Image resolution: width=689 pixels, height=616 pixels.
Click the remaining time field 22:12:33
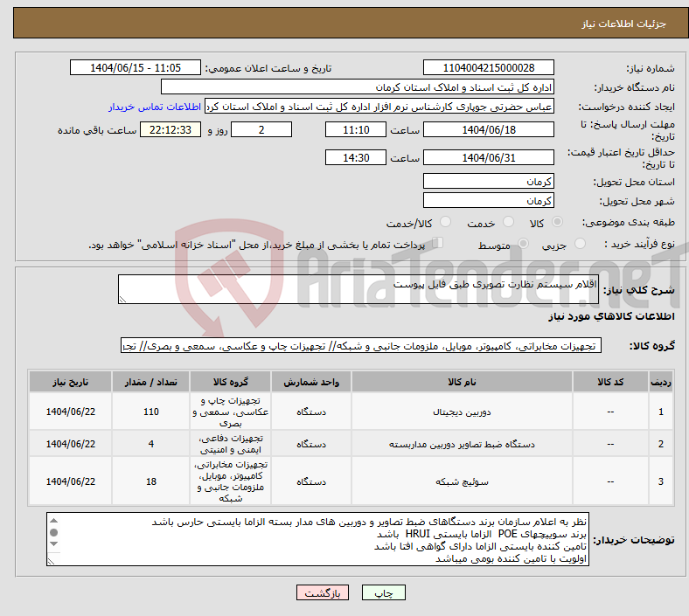171,130
